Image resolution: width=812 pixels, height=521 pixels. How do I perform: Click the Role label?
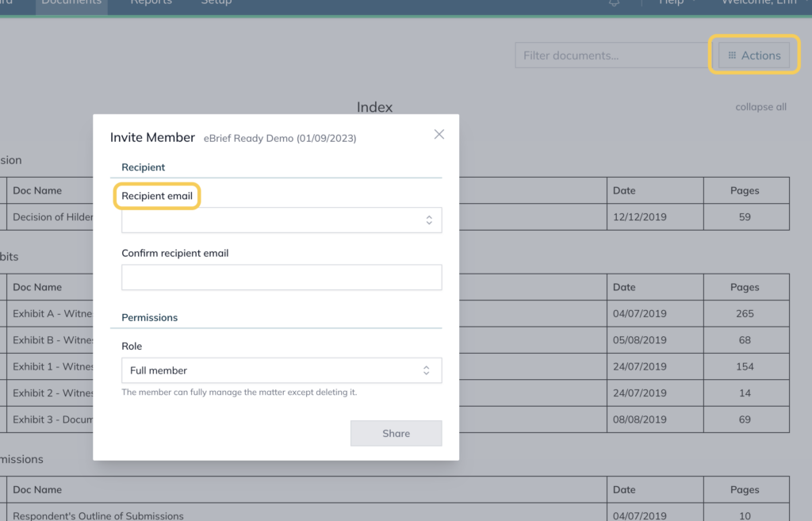[x=132, y=346]
